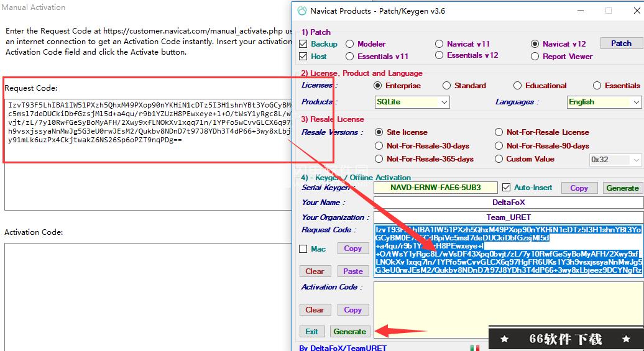Image resolution: width=644 pixels, height=351 pixels.
Task: Open the Products dropdown showing SQLite
Action: [x=412, y=102]
